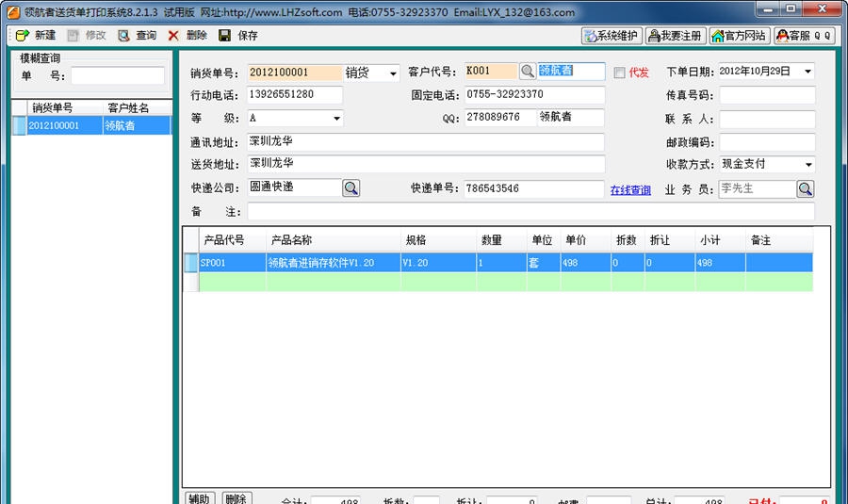This screenshot has width=848, height=504.
Task: Select product code cell SP001
Action: point(232,263)
